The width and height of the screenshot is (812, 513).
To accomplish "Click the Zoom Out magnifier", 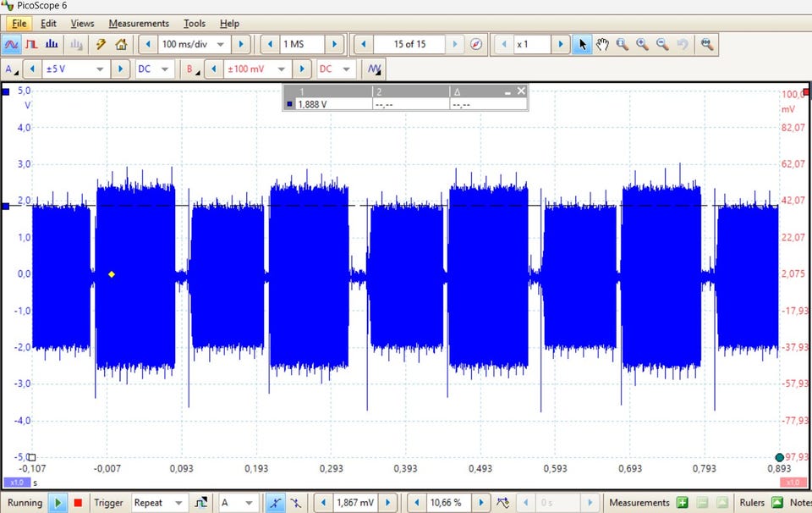I will 662,44.
